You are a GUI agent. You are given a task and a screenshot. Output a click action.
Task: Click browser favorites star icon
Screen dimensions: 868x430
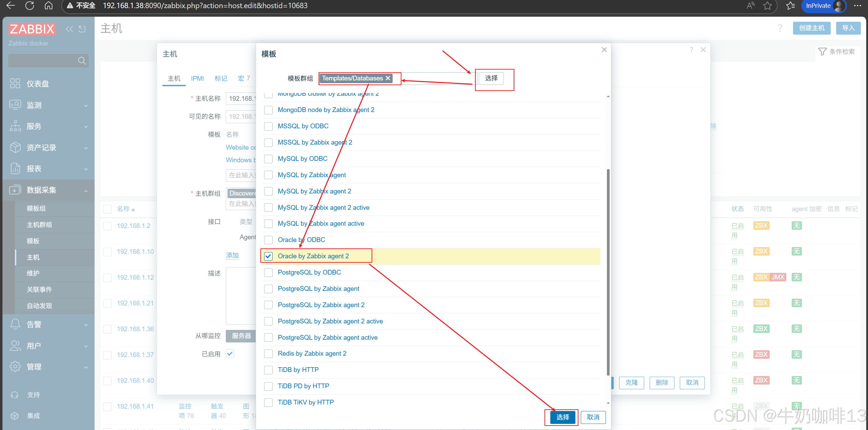coord(768,6)
